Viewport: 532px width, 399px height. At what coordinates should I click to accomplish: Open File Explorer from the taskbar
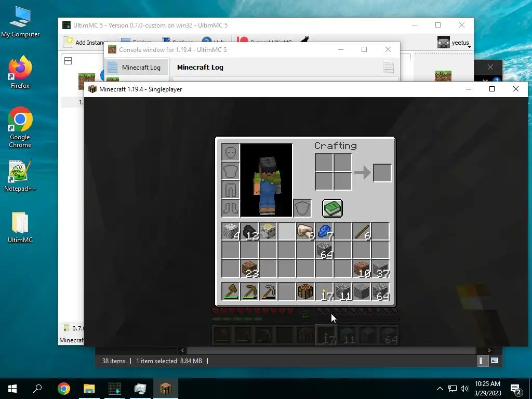(x=89, y=389)
